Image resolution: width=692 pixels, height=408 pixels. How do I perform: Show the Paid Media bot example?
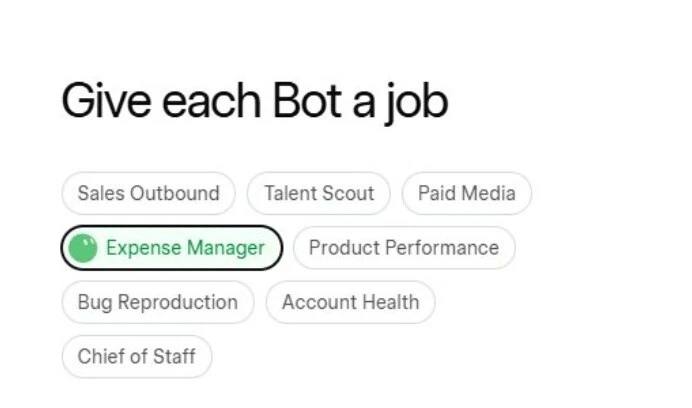tap(466, 193)
